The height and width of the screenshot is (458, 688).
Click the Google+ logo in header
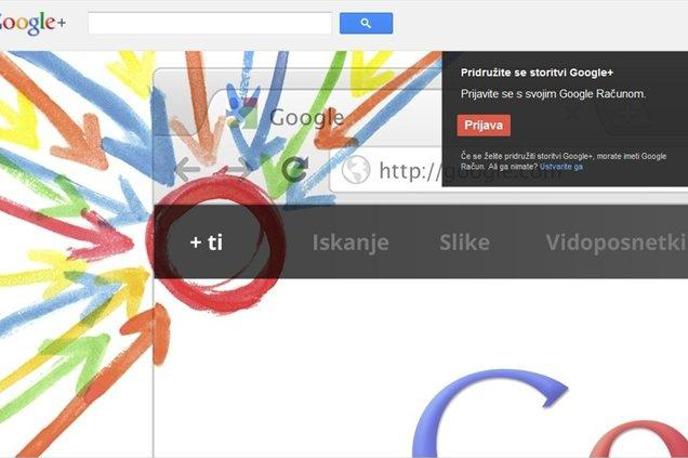(32, 22)
